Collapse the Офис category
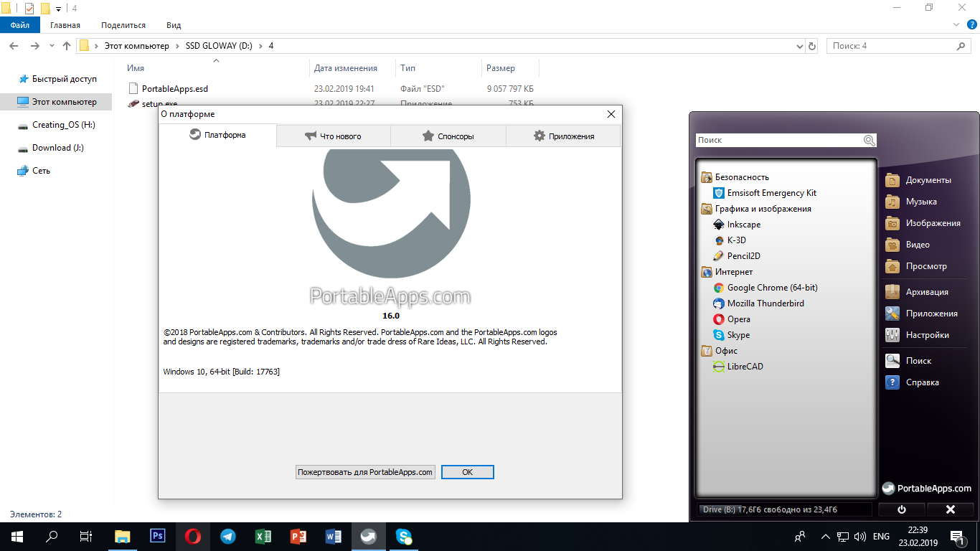This screenshot has height=551, width=980. (x=719, y=351)
